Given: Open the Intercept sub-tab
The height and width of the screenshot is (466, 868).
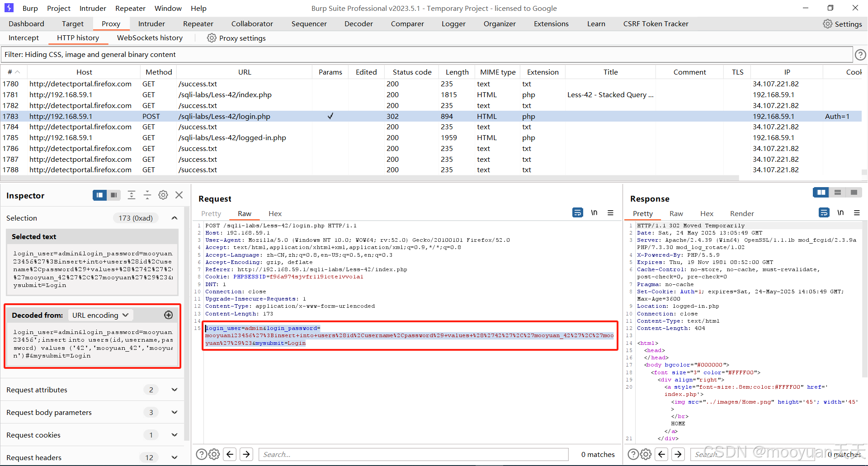Looking at the screenshot, I should click(24, 38).
